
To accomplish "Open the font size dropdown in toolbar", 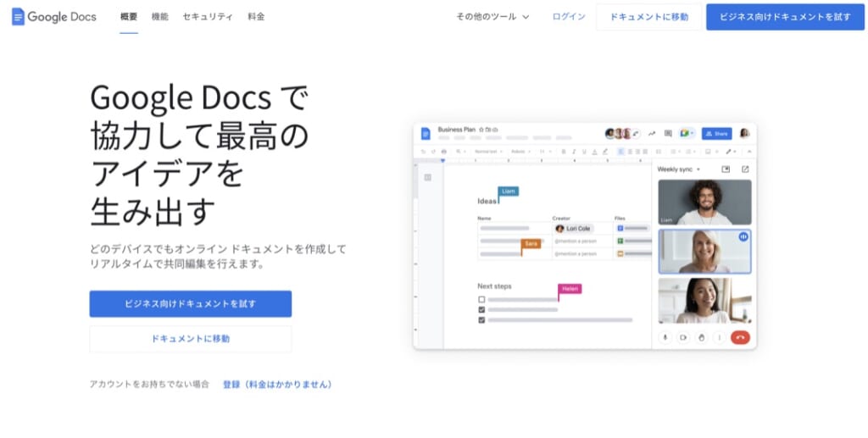I will coord(545,152).
